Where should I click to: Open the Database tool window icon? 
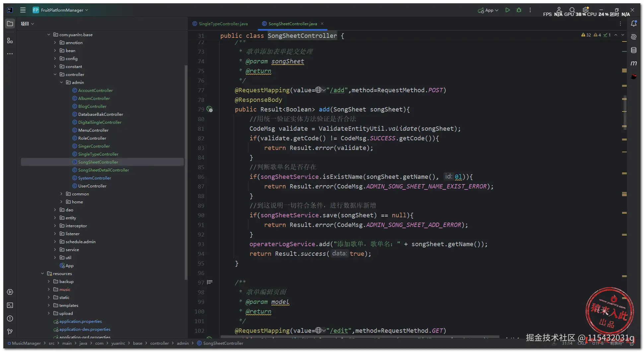click(634, 50)
